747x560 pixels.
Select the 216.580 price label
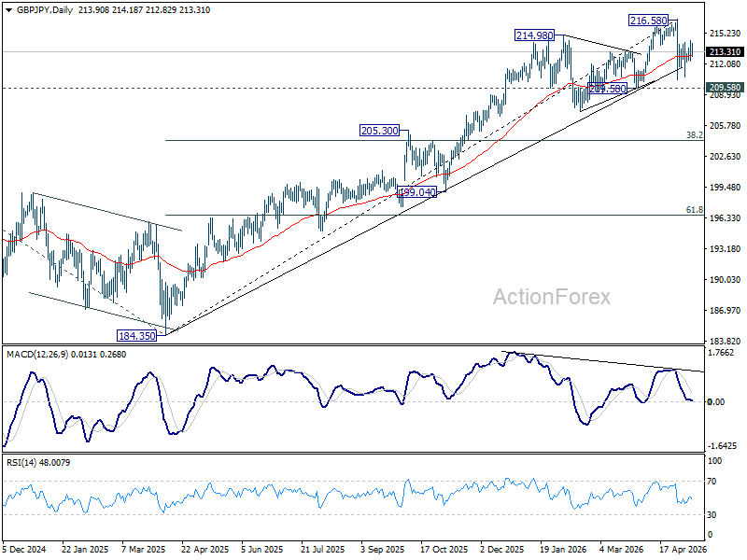pos(648,21)
